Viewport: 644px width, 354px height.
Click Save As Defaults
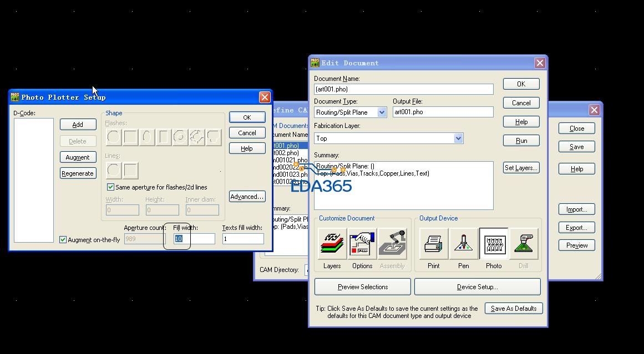[514, 309]
